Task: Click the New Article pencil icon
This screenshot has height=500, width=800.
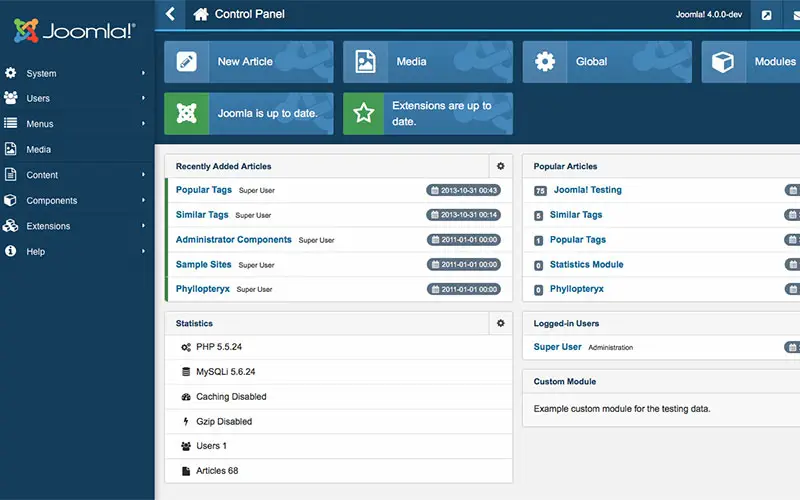Action: [187, 62]
